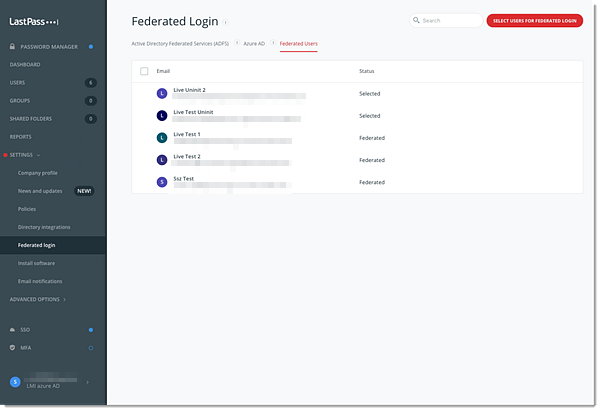Click Select Users for Federated Login button
600x411 pixels.
535,21
